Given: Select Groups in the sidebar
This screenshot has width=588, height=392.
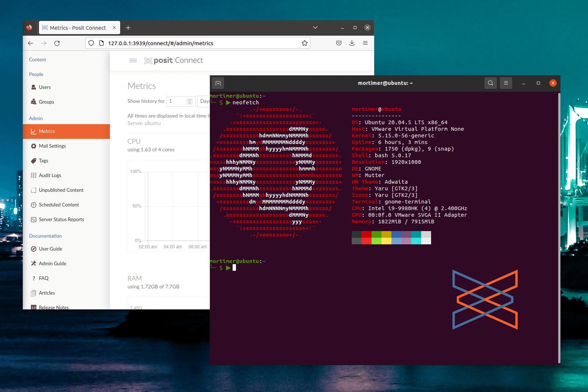Looking at the screenshot, I should pos(46,102).
